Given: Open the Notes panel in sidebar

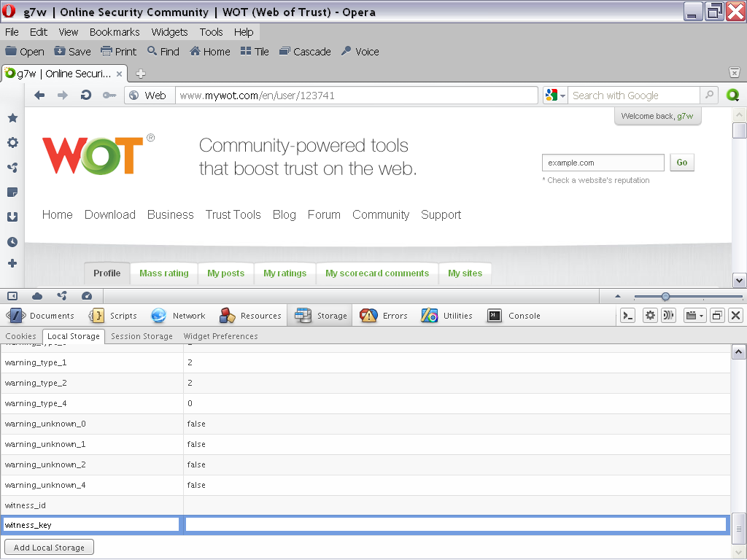Looking at the screenshot, I should point(12,192).
